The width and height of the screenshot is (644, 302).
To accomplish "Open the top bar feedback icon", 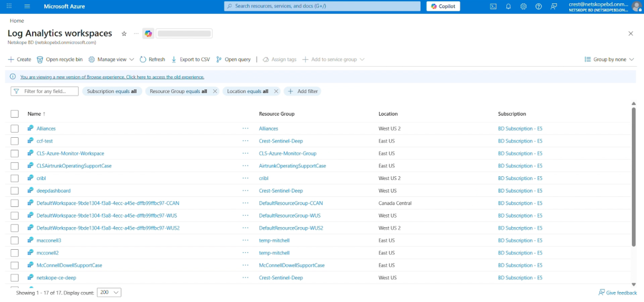I will click(x=553, y=6).
